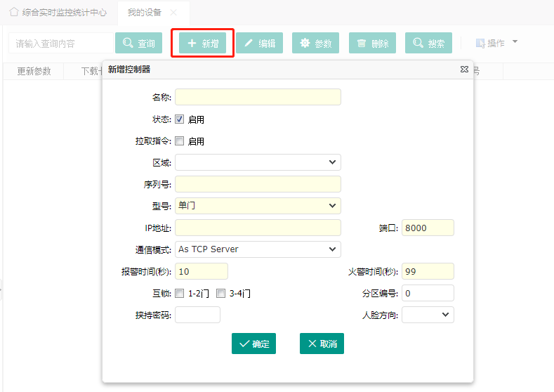Click the 新增 add button
554x392 pixels.
[202, 43]
